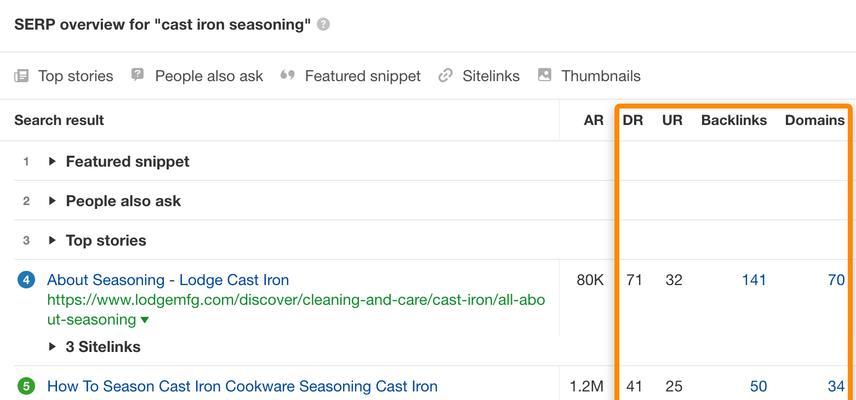Click the green position 5 badge
856x400 pixels.
pyautogui.click(x=26, y=387)
